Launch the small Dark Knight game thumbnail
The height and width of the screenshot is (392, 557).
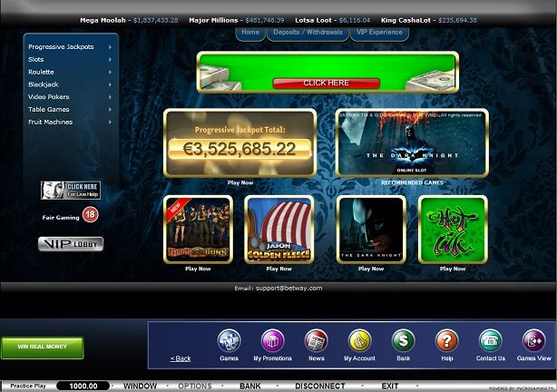(371, 230)
